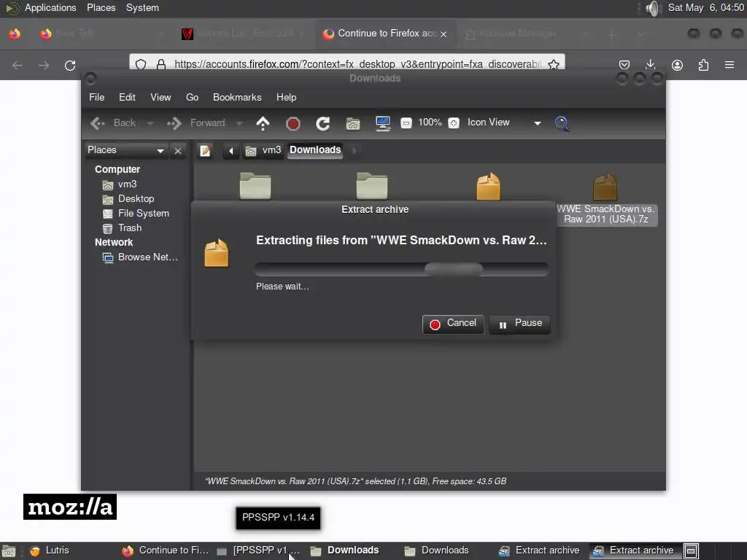Open the Home folder toolbar icon
The width and height of the screenshot is (747, 560).
(353, 124)
